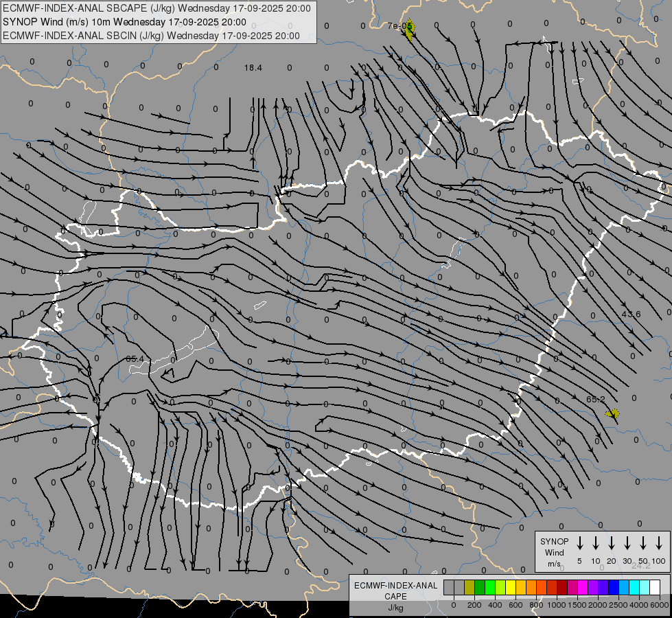
Task: Click the 65.4 value near the lake
Action: coord(135,359)
